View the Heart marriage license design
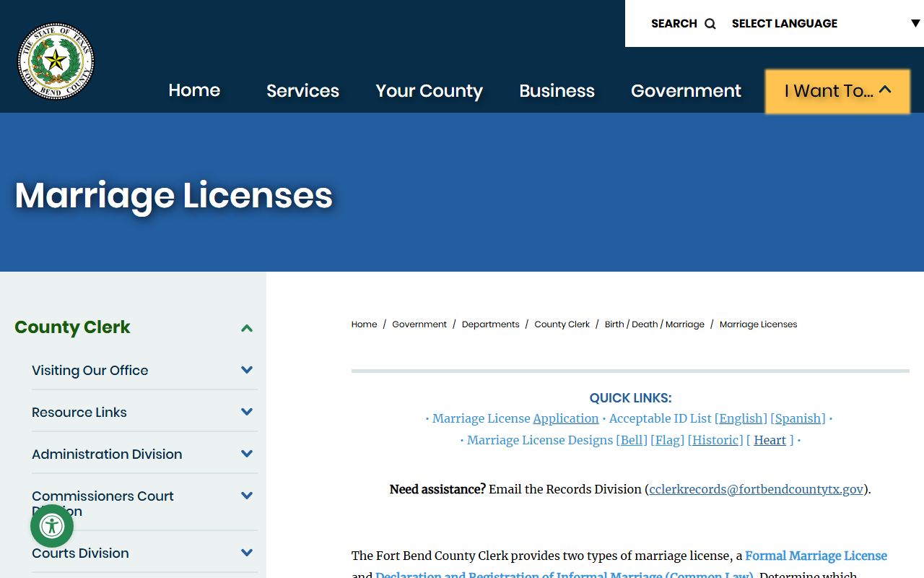 [x=770, y=440]
